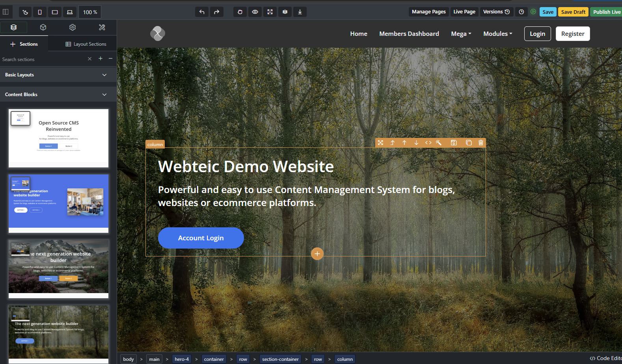622x364 pixels.
Task: Open the Mega dropdown menu
Action: [x=461, y=34]
